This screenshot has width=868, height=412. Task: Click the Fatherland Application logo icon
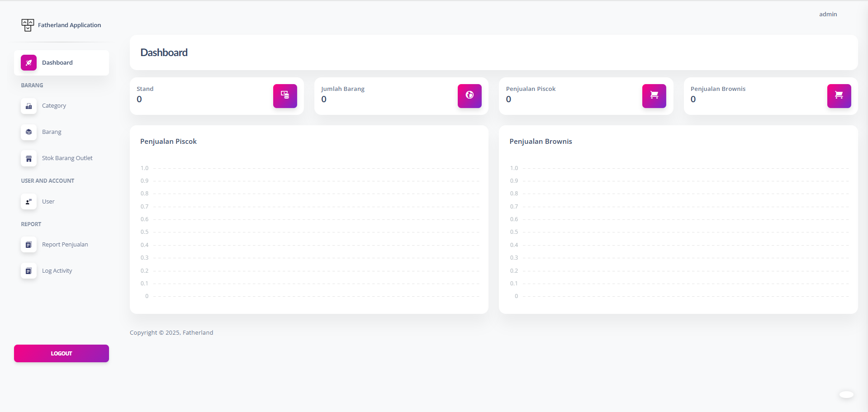point(28,25)
